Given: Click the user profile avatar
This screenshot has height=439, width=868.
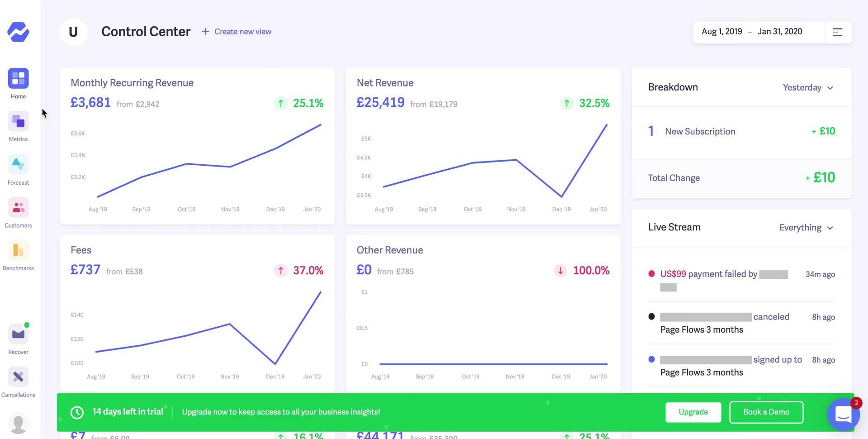Looking at the screenshot, I should coord(18,424).
